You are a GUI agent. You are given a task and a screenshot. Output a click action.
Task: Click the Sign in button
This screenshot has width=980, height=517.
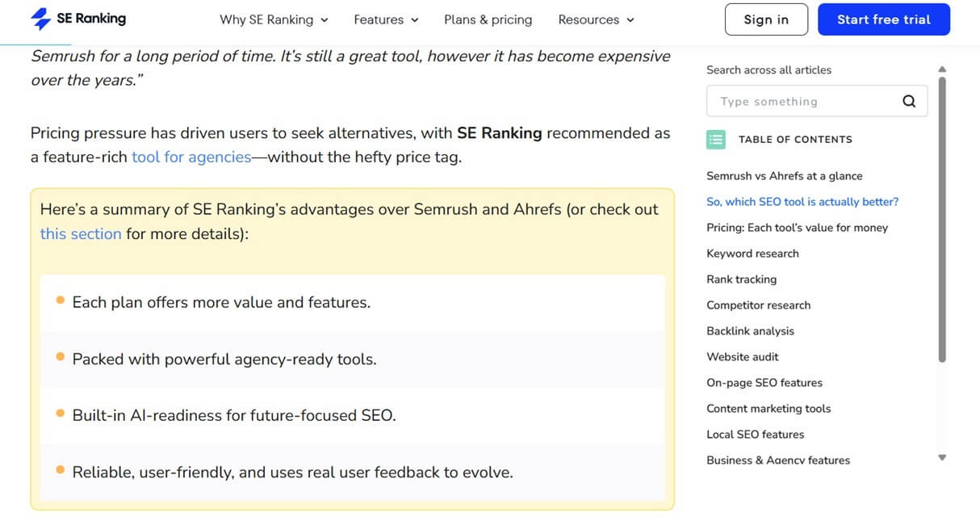(765, 19)
